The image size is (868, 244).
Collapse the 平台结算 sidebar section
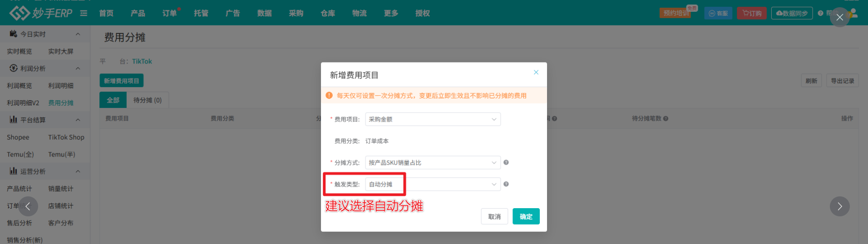78,120
